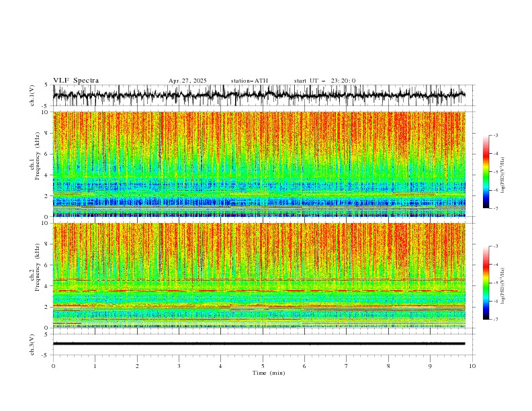The height and width of the screenshot is (411, 532).
Task: Click the ch.1 spectrogram color scale bar
Action: tap(486, 172)
